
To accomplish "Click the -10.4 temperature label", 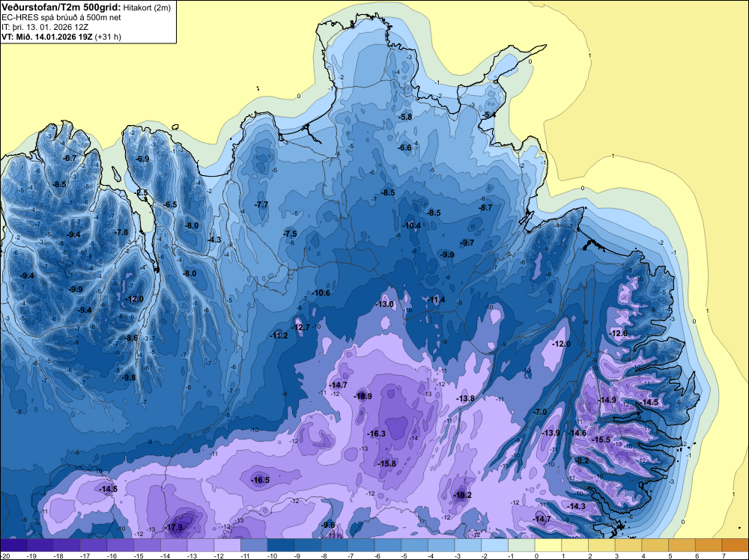I will [x=412, y=225].
